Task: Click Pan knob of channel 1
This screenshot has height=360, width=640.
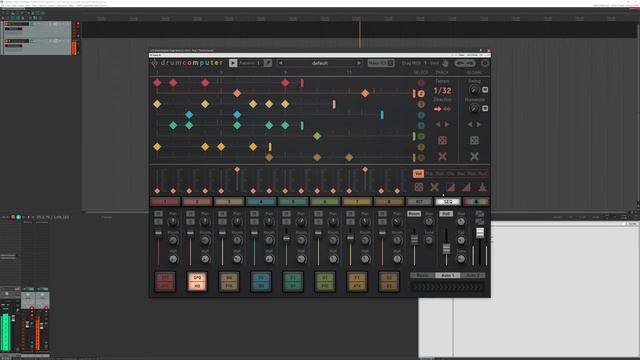Action: click(173, 222)
